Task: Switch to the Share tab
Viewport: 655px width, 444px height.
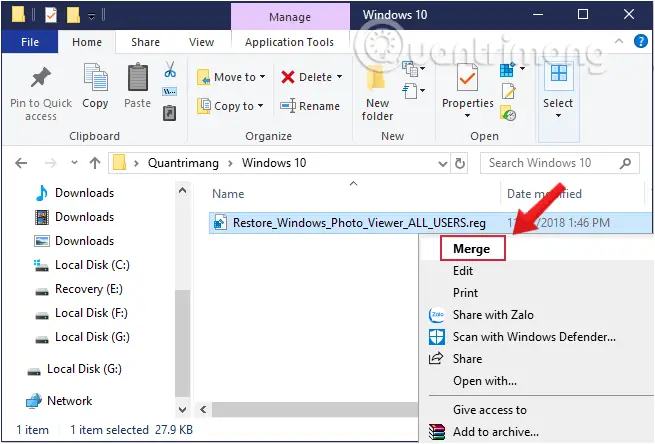Action: (x=145, y=42)
